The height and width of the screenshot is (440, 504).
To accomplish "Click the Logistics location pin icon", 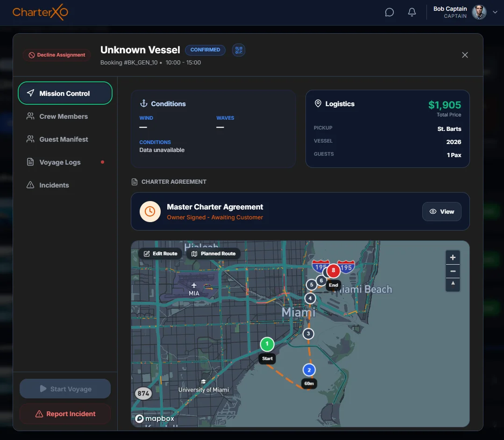I will [318, 103].
